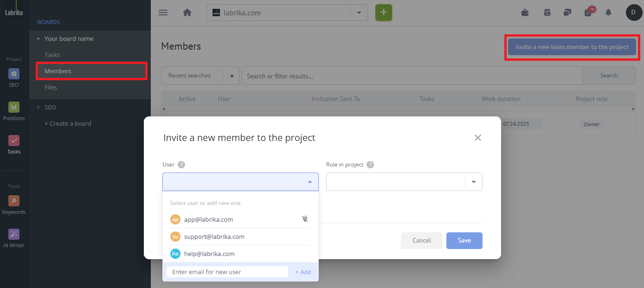Open the calendar icon in header
Image resolution: width=644 pixels, height=288 pixels.
click(547, 13)
